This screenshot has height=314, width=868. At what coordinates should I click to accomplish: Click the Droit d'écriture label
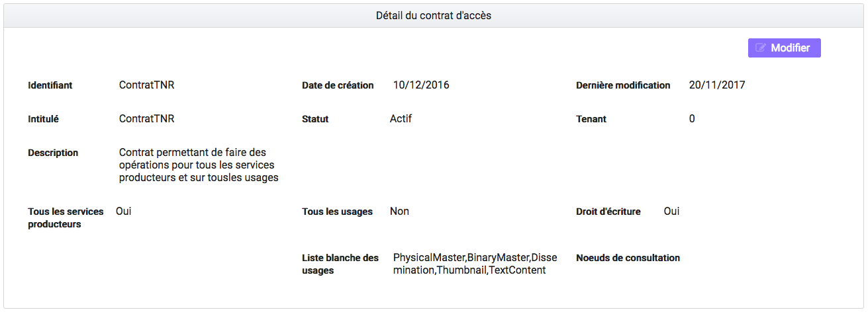point(608,212)
